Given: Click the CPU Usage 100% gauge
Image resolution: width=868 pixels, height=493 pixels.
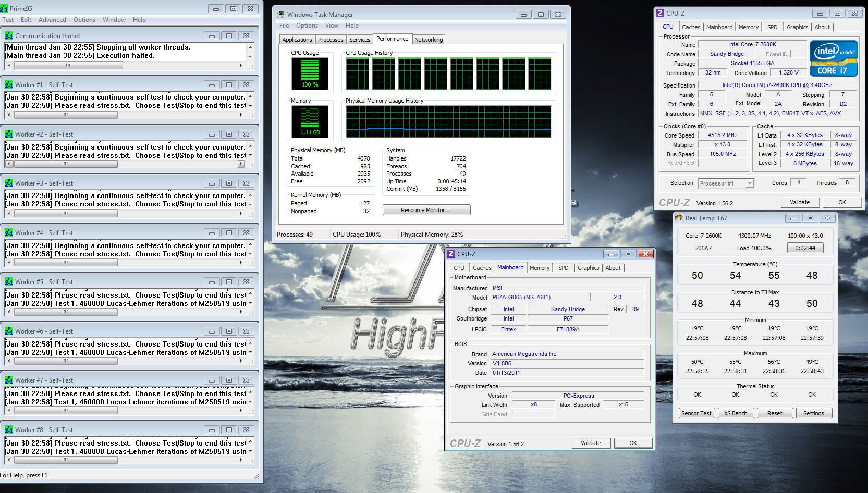Looking at the screenshot, I should pos(310,73).
